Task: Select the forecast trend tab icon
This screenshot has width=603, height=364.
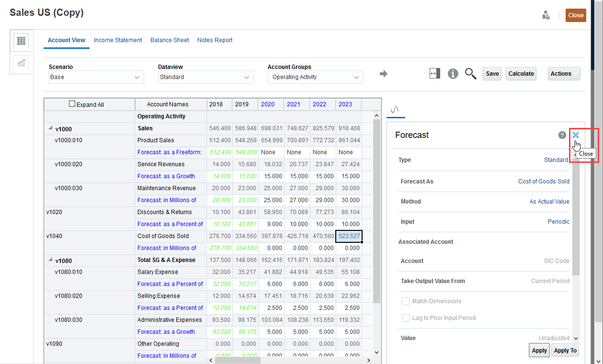Action: 395,110
